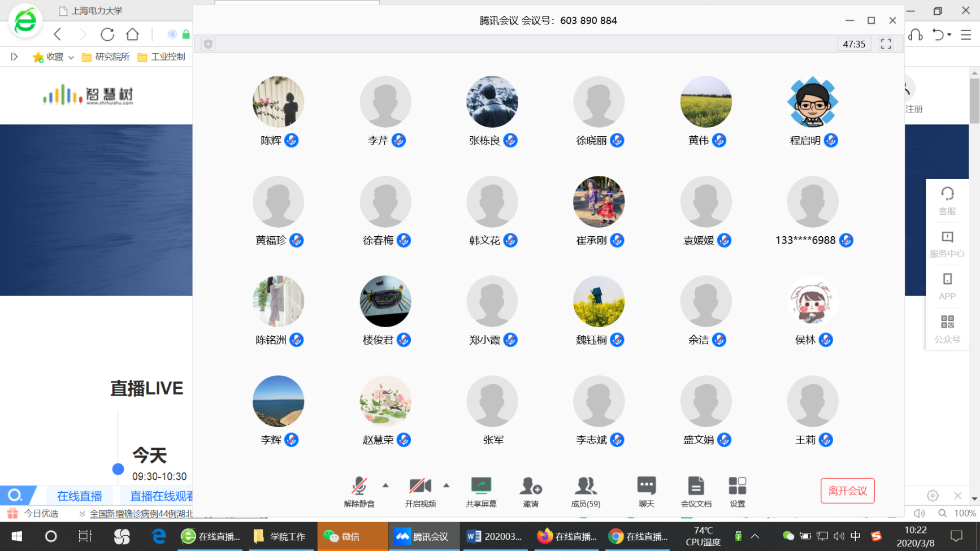Click the meeting info shield icon
The height and width of the screenshot is (551, 980).
209,44
